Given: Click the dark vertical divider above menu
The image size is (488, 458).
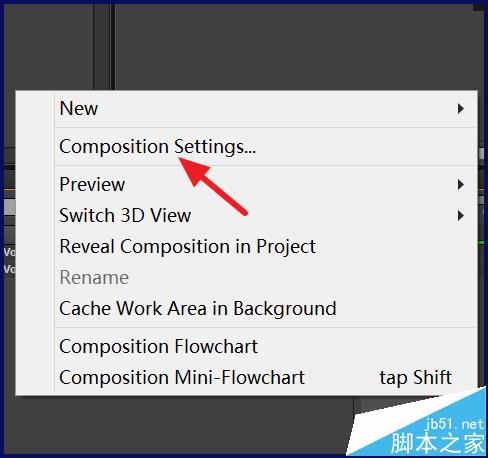Looking at the screenshot, I should (x=113, y=47).
